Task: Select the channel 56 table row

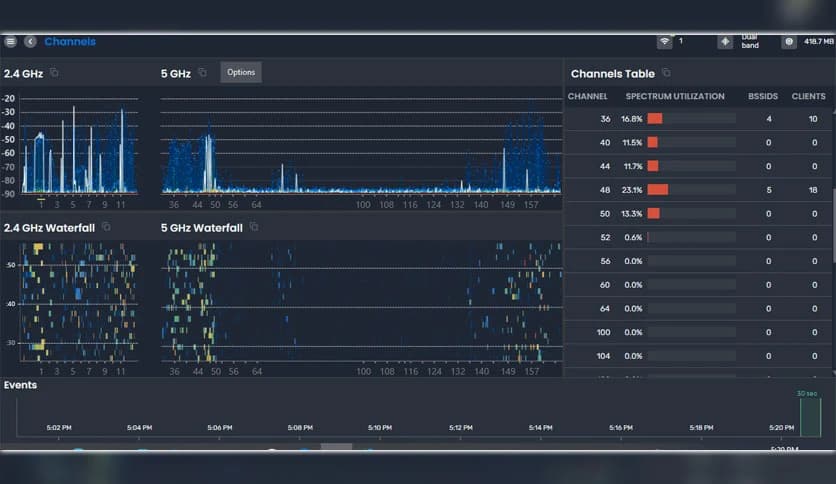Action: pos(698,261)
